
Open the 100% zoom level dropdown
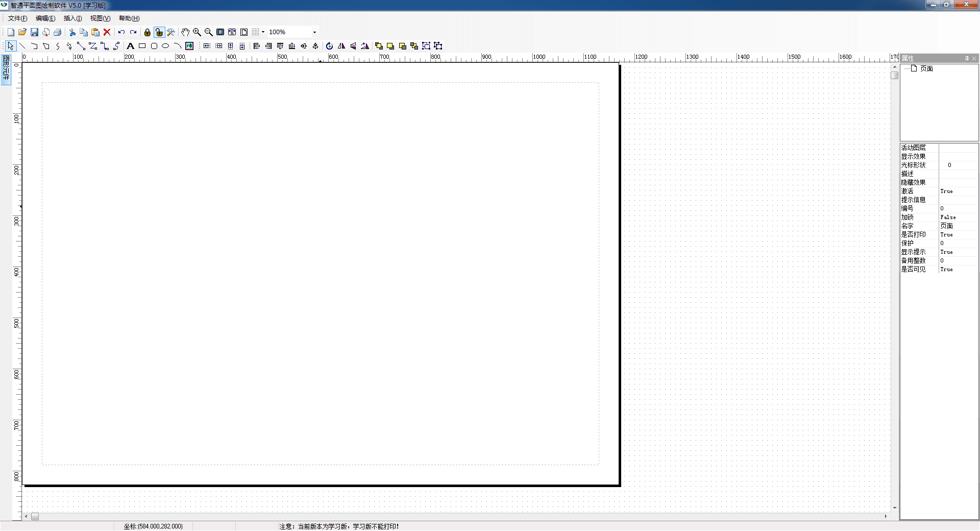[314, 32]
